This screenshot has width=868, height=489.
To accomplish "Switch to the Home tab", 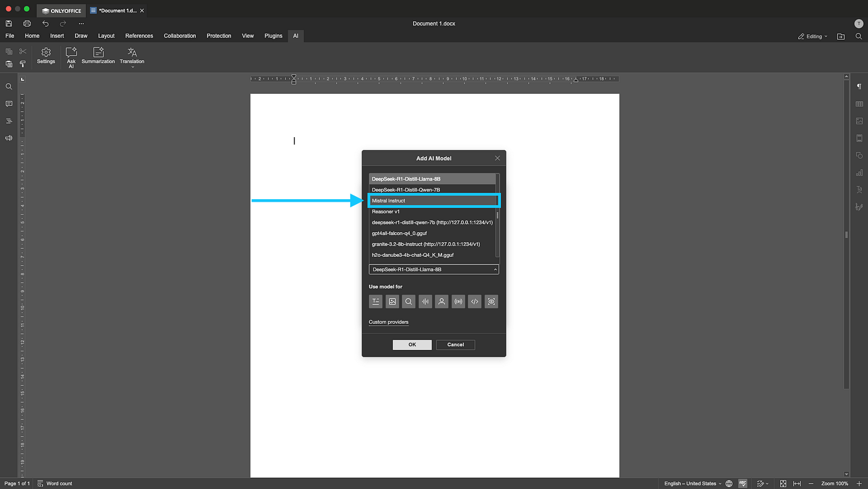I will pos(32,36).
